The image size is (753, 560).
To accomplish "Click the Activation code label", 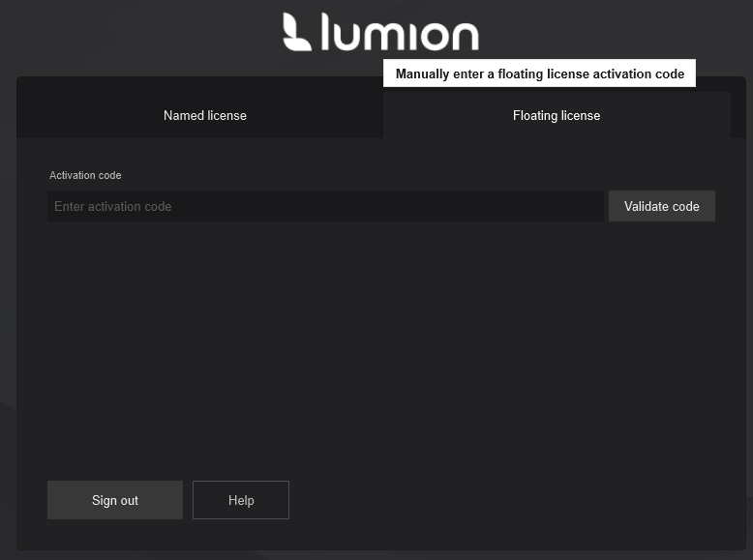I will point(85,175).
